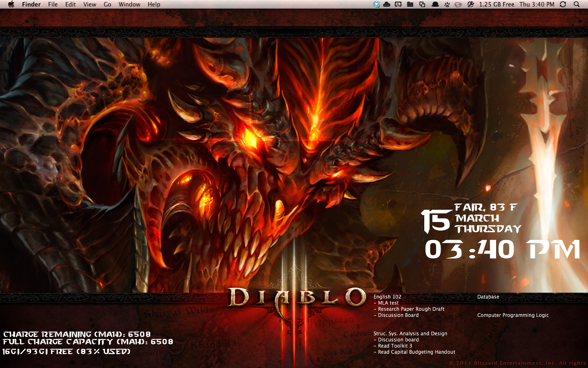The width and height of the screenshot is (588, 368).
Task: Click the bowler hat menu bar icon
Action: (435, 4)
